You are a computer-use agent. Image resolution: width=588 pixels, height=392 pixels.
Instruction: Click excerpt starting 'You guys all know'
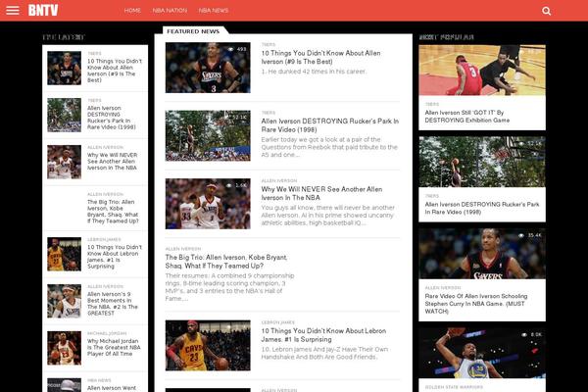[327, 216]
